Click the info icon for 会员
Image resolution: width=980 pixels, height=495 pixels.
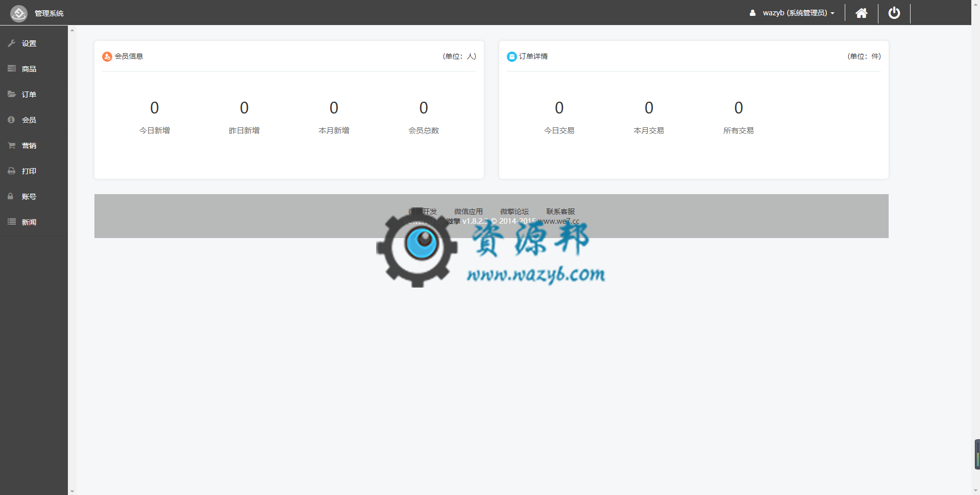coord(11,120)
